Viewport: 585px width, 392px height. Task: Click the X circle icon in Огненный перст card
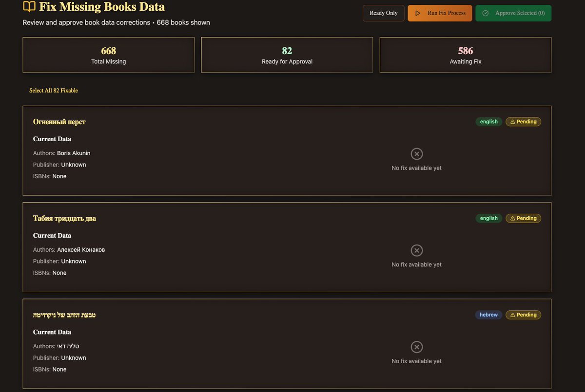416,154
